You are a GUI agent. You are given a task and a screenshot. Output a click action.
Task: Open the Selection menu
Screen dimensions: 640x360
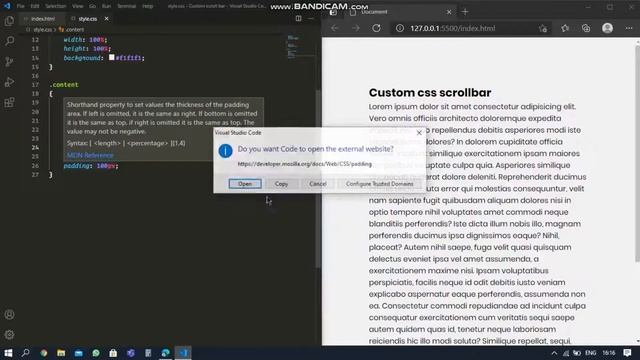(x=56, y=6)
